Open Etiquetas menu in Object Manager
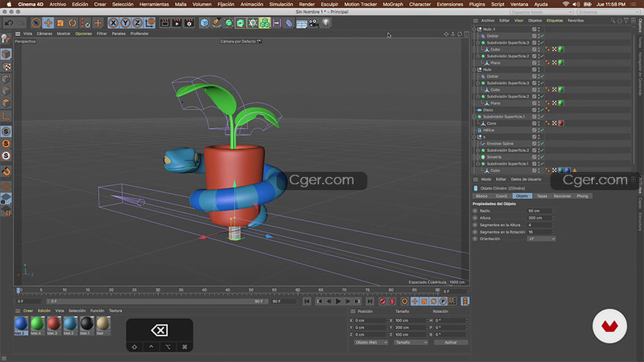Screen dimensions: 644x362 [555, 20]
